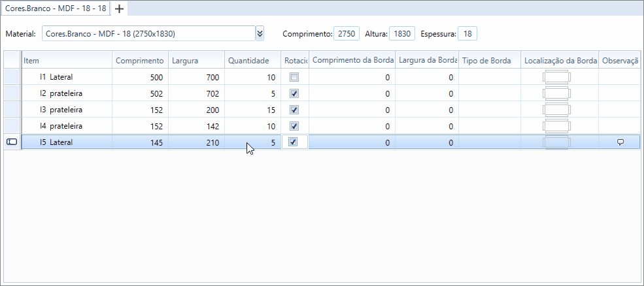Click the Comprimento da Borda column header
The image size is (644, 286).
[352, 60]
